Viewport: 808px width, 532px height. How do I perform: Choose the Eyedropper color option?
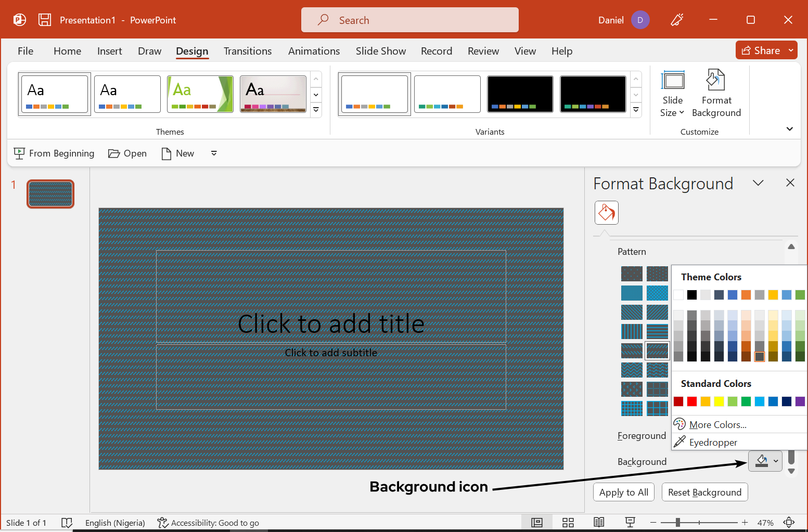pyautogui.click(x=712, y=442)
